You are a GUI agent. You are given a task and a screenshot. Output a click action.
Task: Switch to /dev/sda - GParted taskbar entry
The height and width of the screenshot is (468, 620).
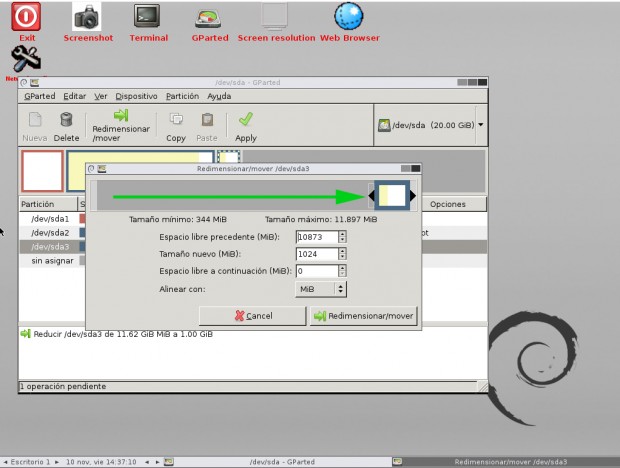(x=278, y=462)
